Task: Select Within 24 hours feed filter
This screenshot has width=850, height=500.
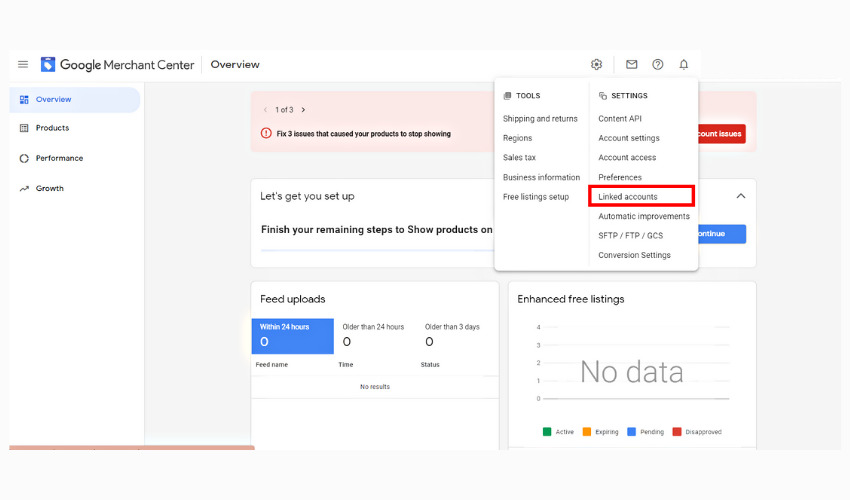Action: (x=293, y=336)
